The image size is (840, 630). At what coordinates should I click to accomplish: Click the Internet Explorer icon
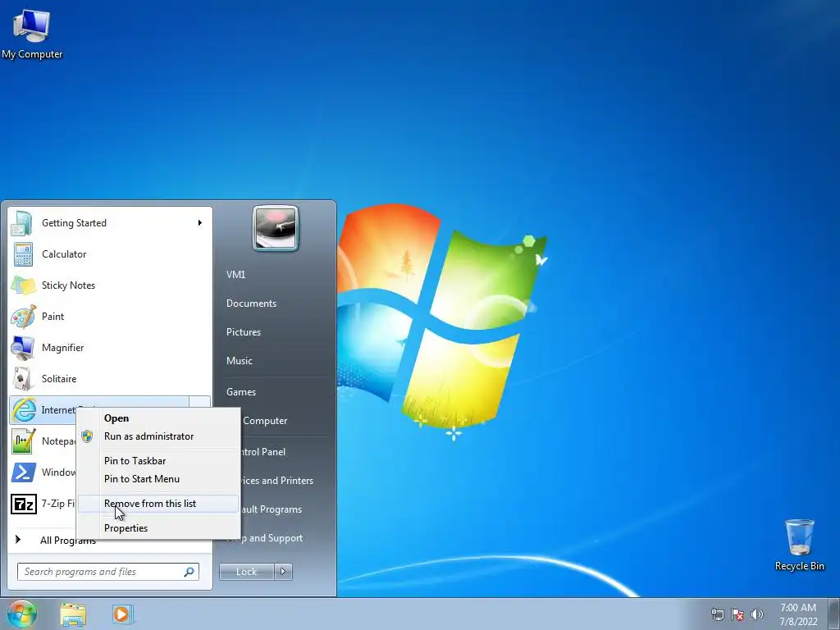(23, 410)
